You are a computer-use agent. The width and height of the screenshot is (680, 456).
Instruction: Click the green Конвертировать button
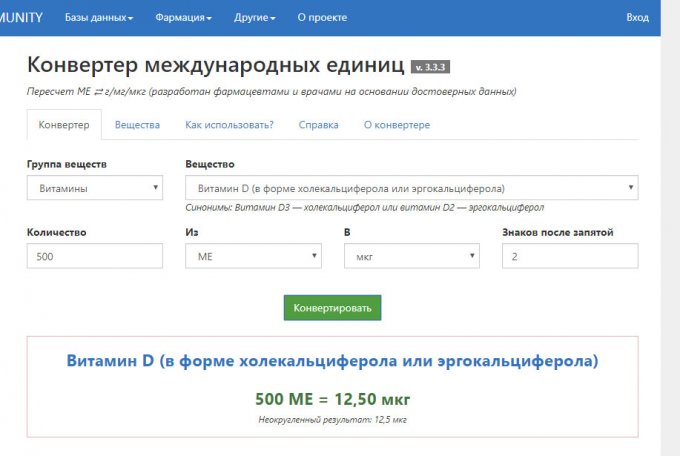tap(333, 308)
